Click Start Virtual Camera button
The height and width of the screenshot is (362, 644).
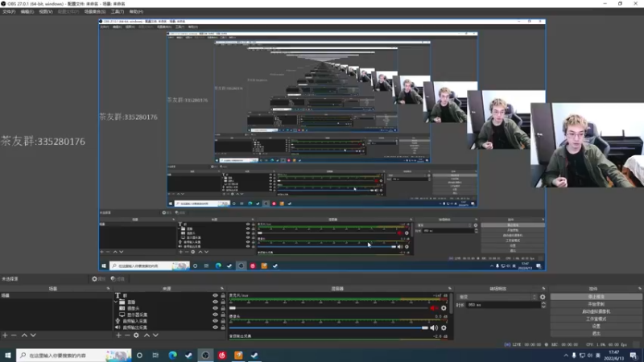(596, 311)
